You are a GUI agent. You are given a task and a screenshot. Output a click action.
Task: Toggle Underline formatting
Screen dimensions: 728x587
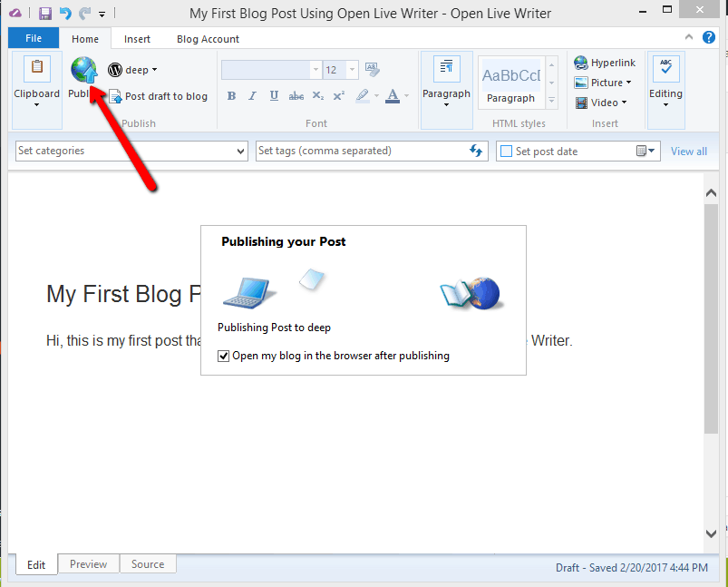coord(274,96)
